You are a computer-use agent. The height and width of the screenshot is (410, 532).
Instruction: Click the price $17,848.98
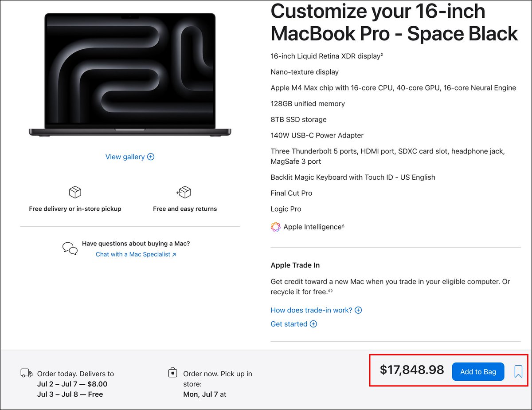[412, 370]
